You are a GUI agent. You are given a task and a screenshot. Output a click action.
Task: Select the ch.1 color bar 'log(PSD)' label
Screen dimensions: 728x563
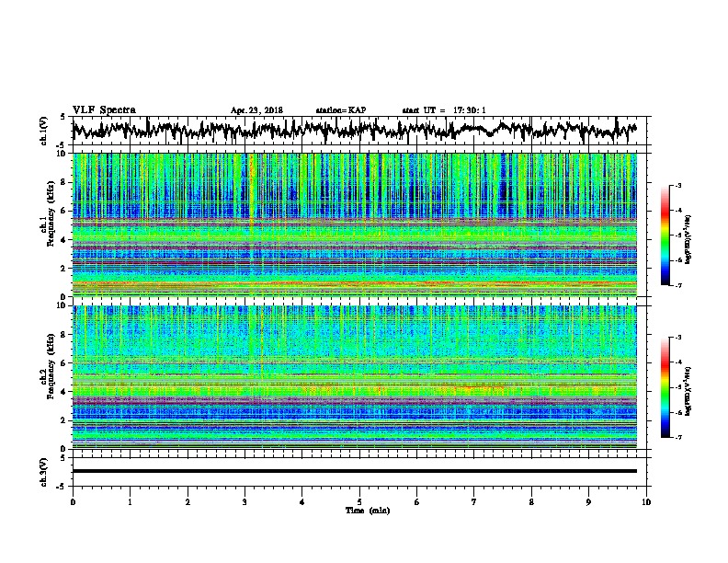pos(688,239)
